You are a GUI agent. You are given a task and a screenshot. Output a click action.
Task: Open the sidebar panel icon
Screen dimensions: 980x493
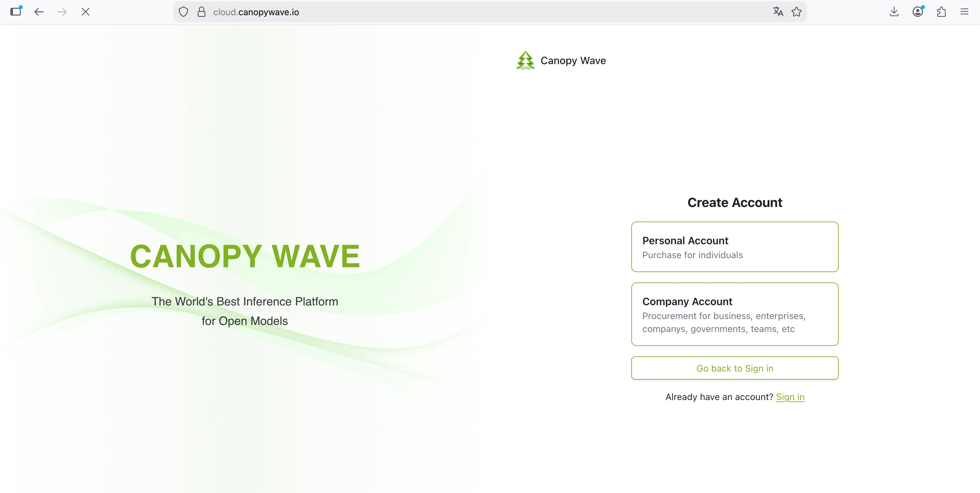tap(16, 11)
